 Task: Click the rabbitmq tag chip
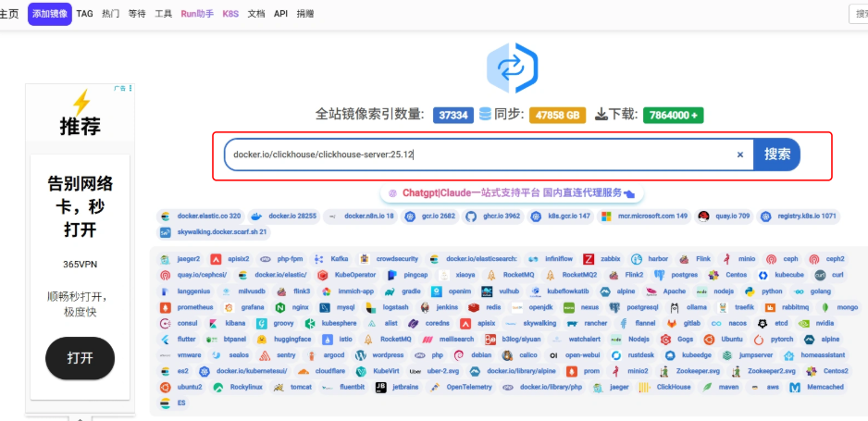(x=787, y=307)
